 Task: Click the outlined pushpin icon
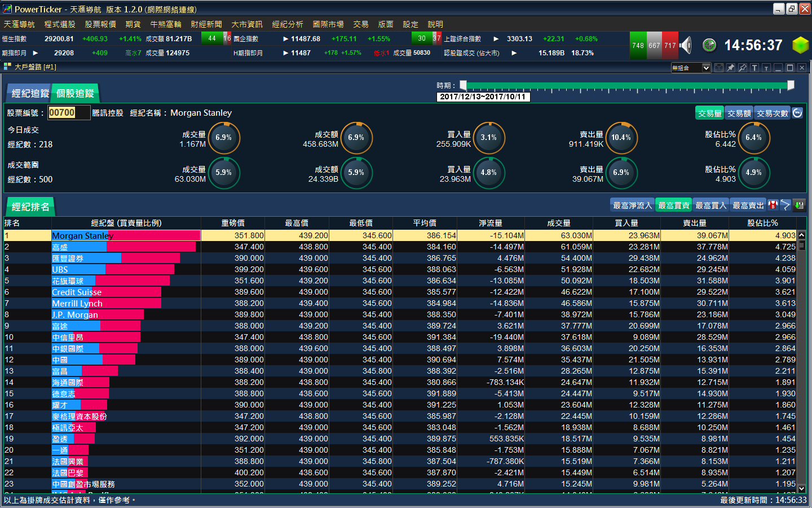743,68
